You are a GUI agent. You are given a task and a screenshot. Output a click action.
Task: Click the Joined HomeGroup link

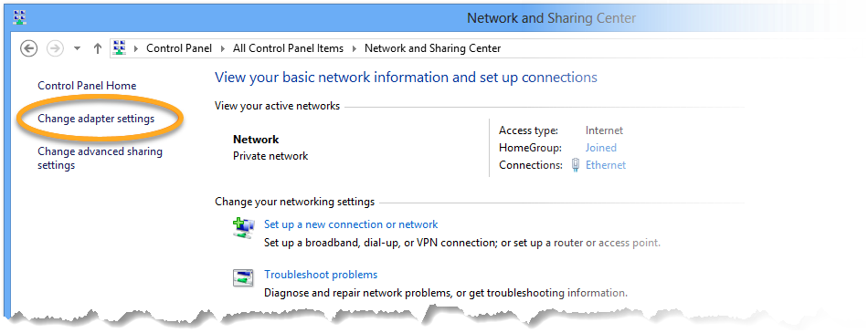pyautogui.click(x=600, y=148)
